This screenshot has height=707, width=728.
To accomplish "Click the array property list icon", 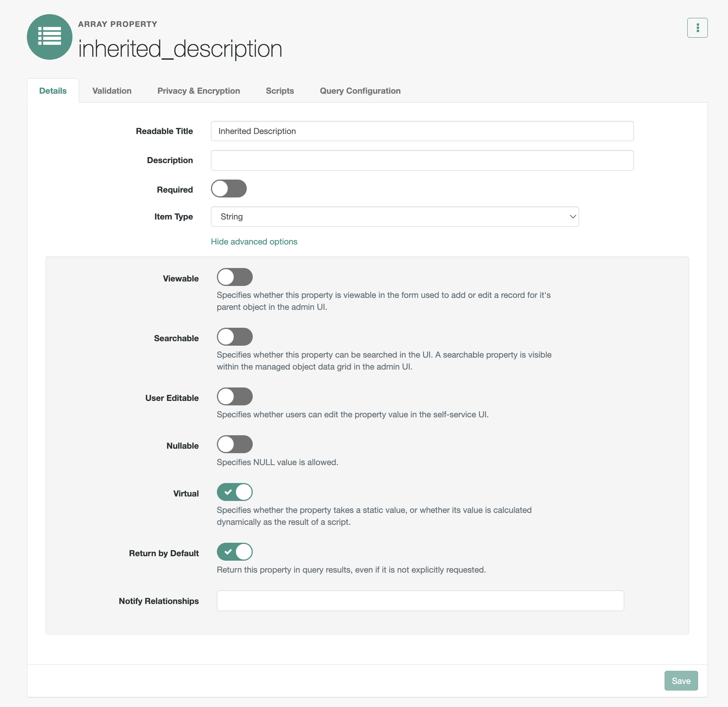I will pyautogui.click(x=50, y=37).
